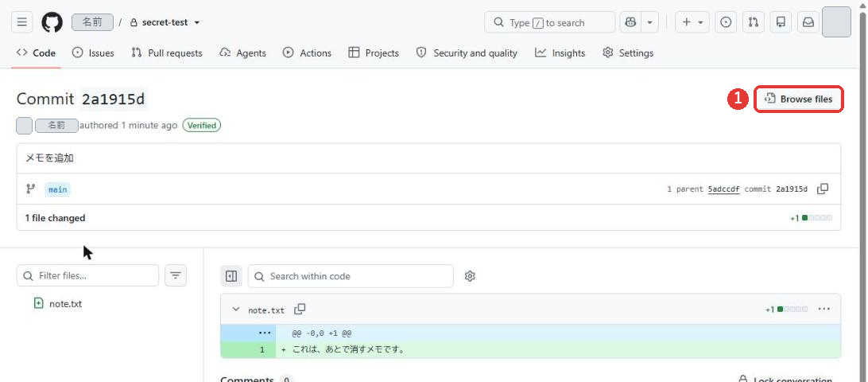Open the user avatar menu
The width and height of the screenshot is (868, 382).
(836, 22)
